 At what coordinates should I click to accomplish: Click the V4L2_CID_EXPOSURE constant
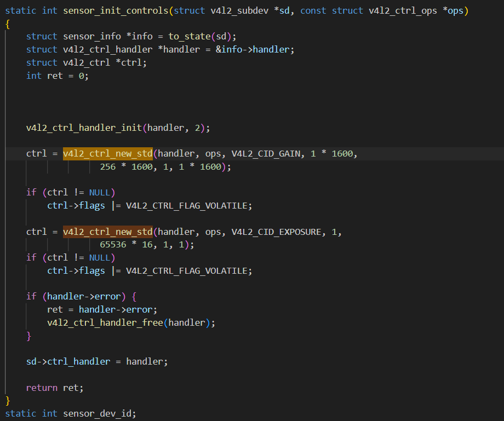click(276, 232)
